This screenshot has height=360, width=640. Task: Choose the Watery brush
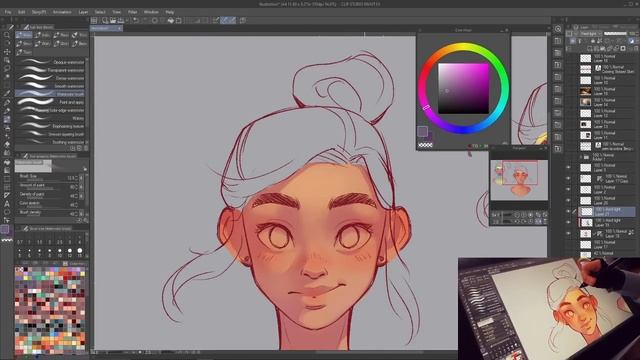pyautogui.click(x=50, y=118)
